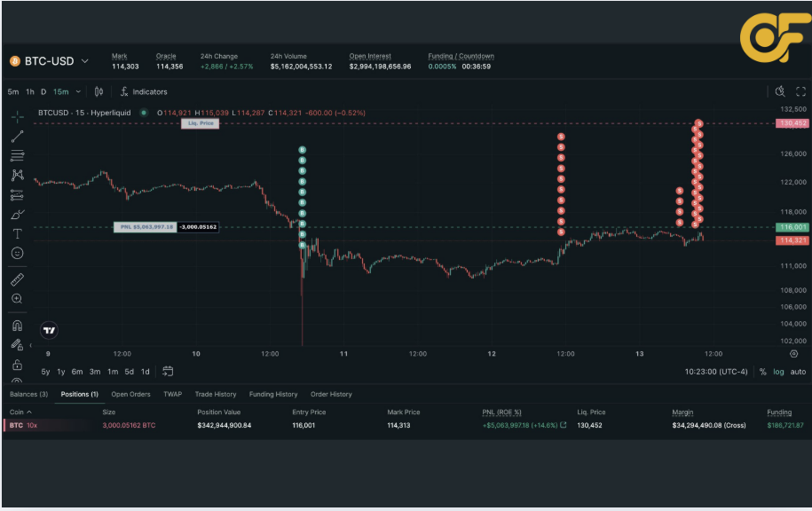The image size is (812, 511).
Task: Click the Liq. Price line label
Action: pyautogui.click(x=200, y=123)
